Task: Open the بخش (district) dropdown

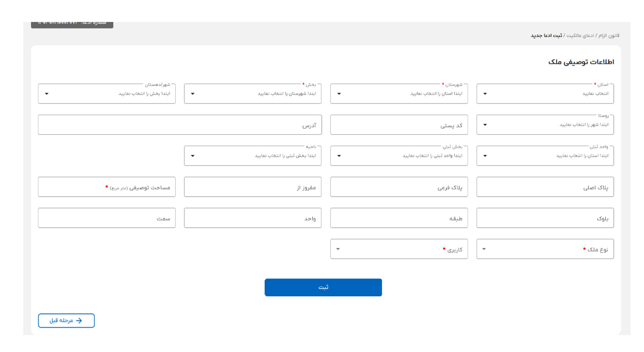Action: [x=253, y=93]
